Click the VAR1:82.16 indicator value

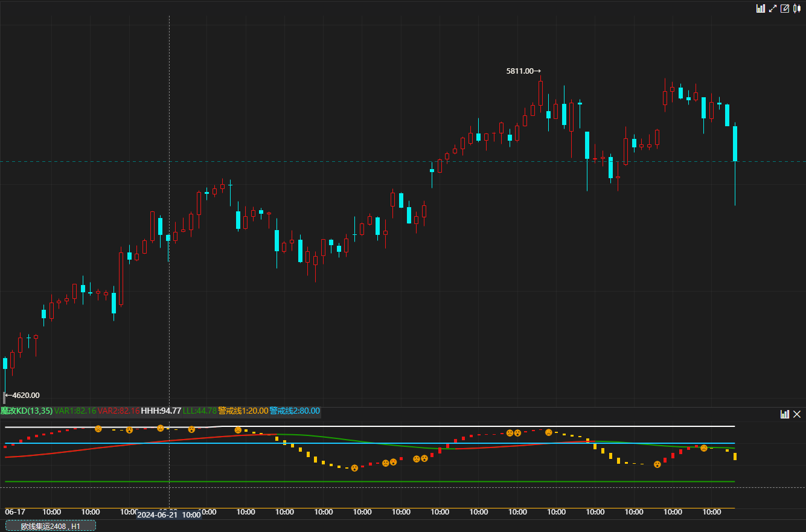[75, 411]
